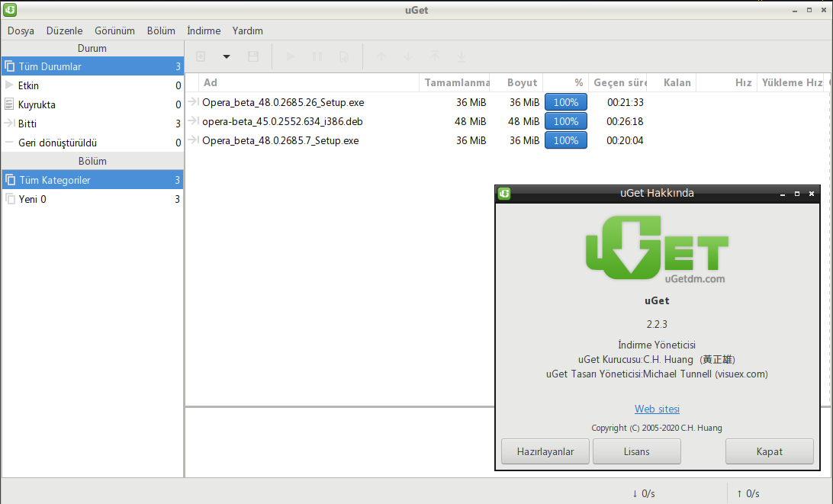Sort by the % column header
The image size is (833, 504).
click(x=565, y=82)
